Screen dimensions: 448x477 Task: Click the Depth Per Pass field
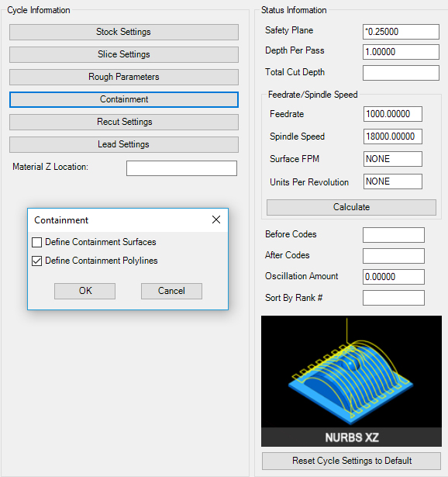(x=401, y=52)
